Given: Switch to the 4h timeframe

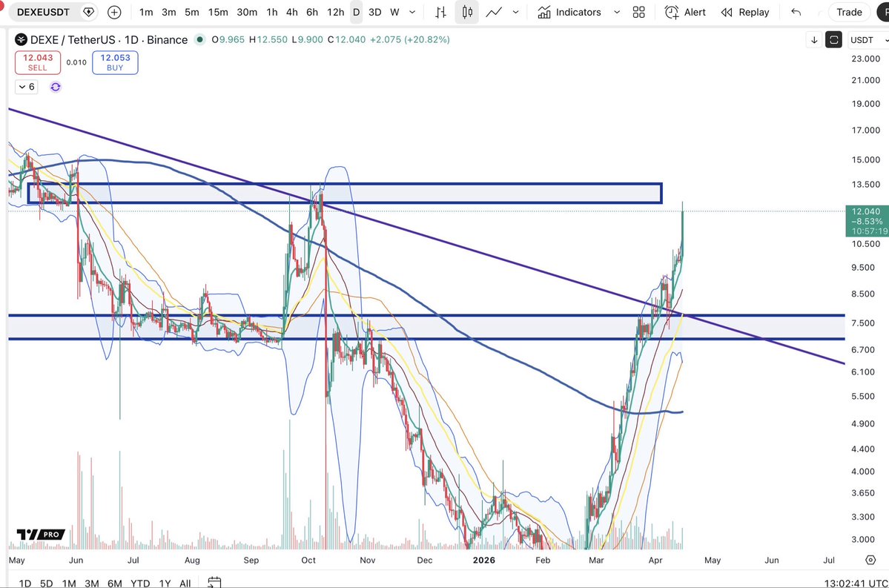Looking at the screenshot, I should coord(291,12).
